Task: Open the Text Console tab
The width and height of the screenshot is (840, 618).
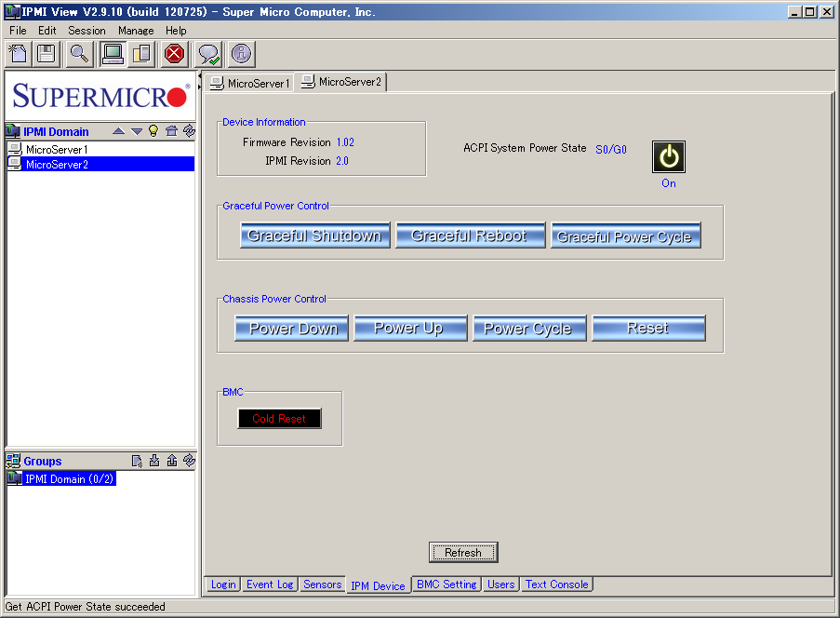Action: tap(556, 584)
